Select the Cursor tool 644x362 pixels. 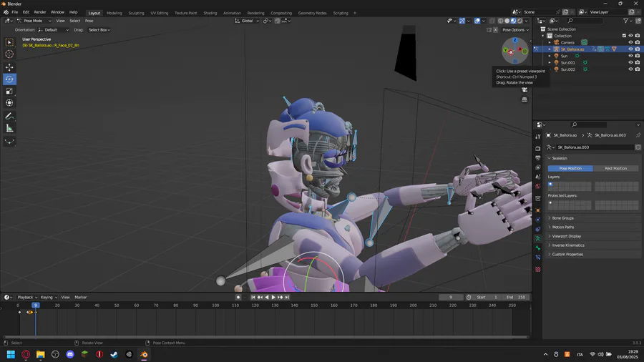tap(9, 54)
